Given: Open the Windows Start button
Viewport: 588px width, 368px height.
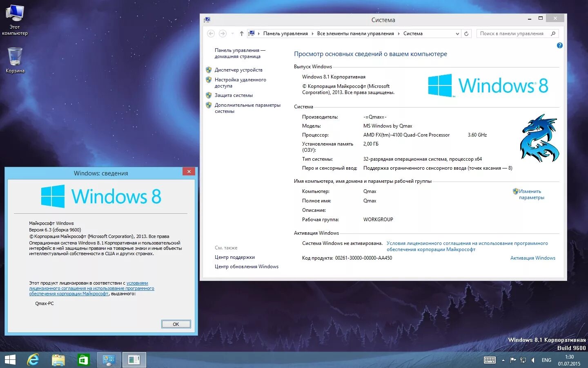Looking at the screenshot, I should (x=10, y=360).
